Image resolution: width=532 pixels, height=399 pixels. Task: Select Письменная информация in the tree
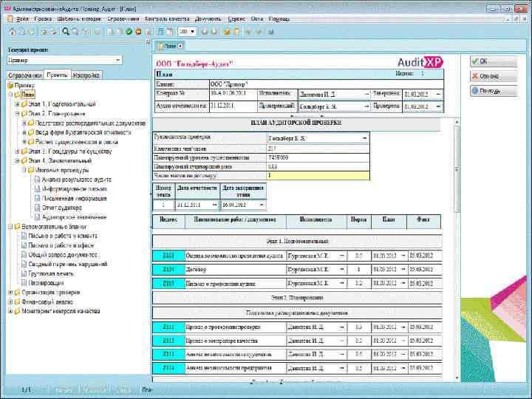pos(75,199)
